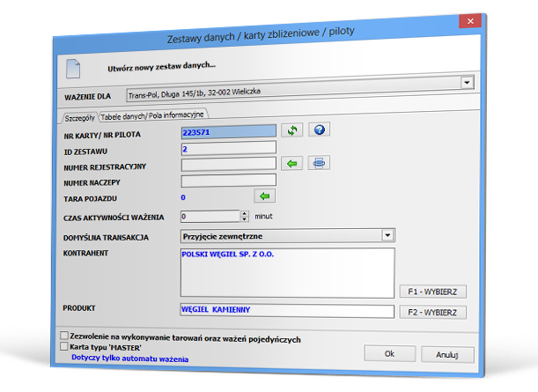Click green arrow next to Numer Rejestracyjny

click(291, 163)
